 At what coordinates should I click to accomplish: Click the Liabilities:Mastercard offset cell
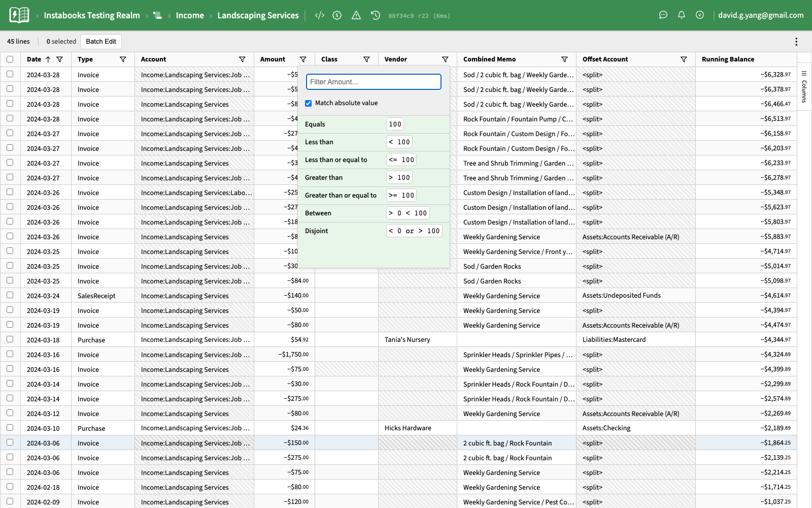[635, 340]
